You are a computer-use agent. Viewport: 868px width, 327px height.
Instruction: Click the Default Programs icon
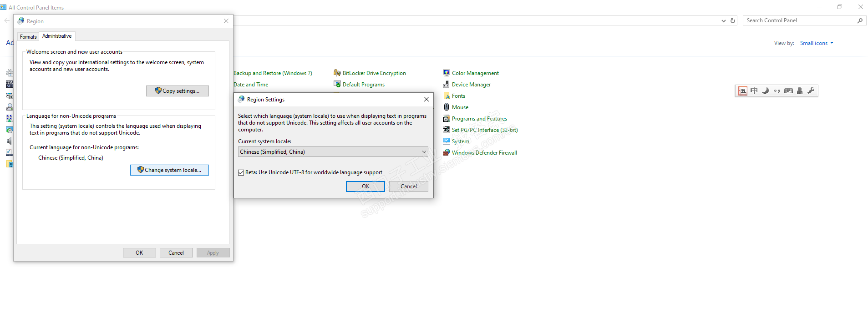tap(337, 84)
